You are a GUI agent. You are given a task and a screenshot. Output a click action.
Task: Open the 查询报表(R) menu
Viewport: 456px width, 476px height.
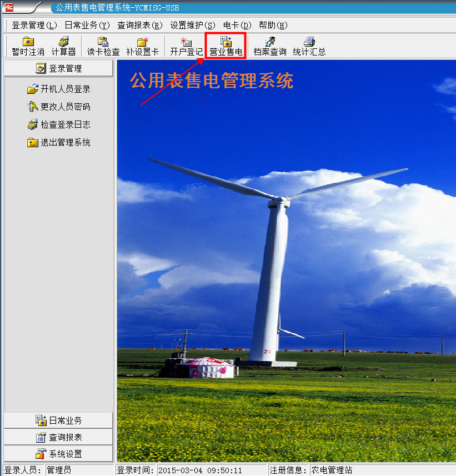pyautogui.click(x=140, y=26)
